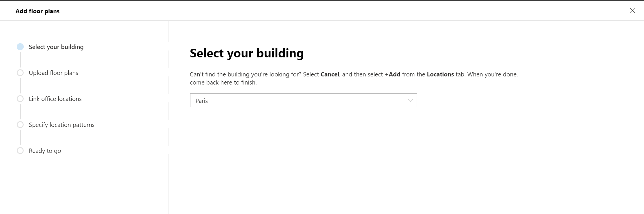Click the Paris text in the dropdown
644x214 pixels.
point(202,101)
